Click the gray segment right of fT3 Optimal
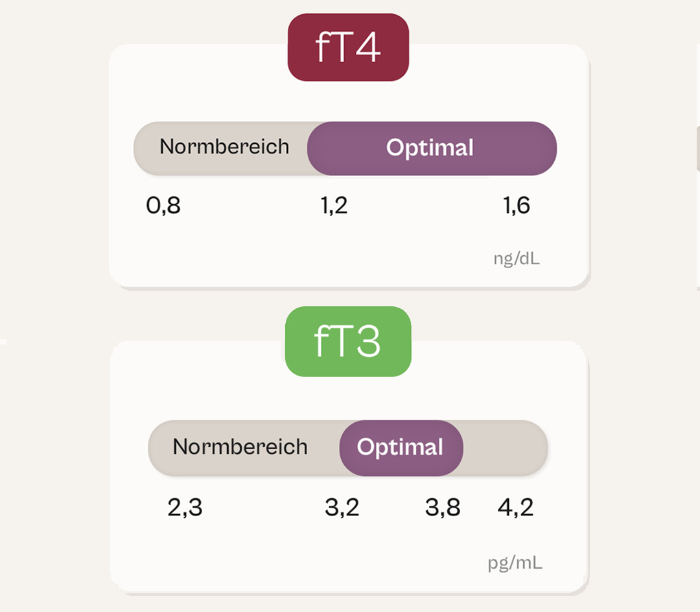700x612 pixels. (506, 448)
